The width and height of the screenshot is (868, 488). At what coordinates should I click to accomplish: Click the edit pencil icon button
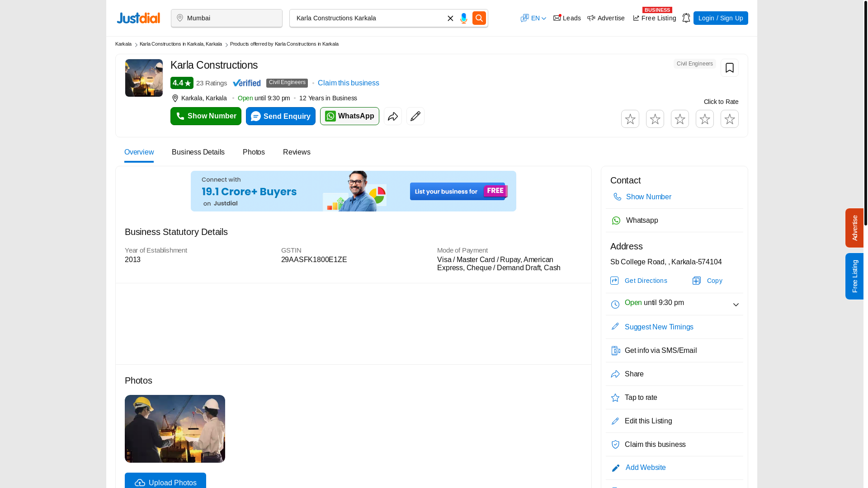pyautogui.click(x=415, y=116)
